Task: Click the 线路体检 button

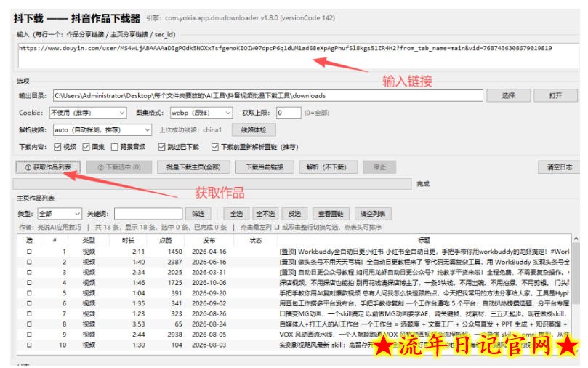Action: 254,129
